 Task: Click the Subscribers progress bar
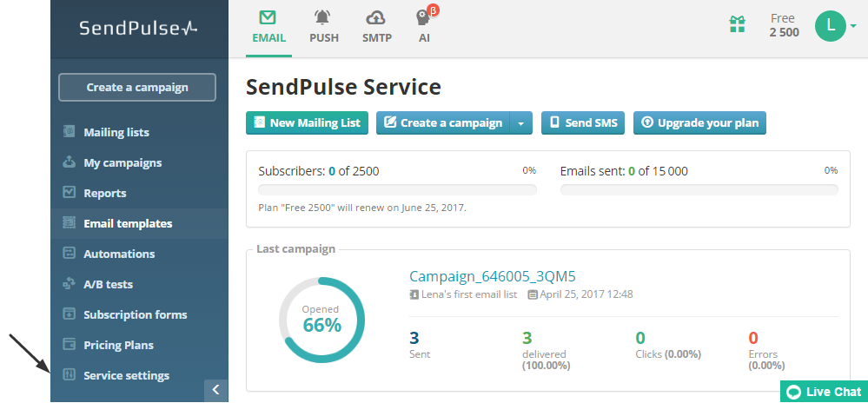397,190
